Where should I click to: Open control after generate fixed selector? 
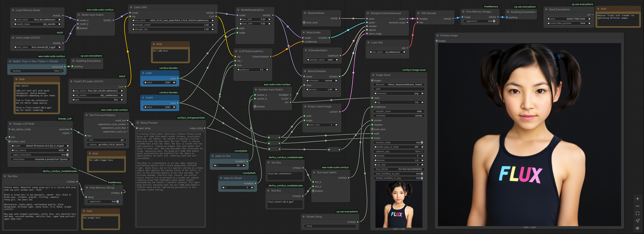569,23
